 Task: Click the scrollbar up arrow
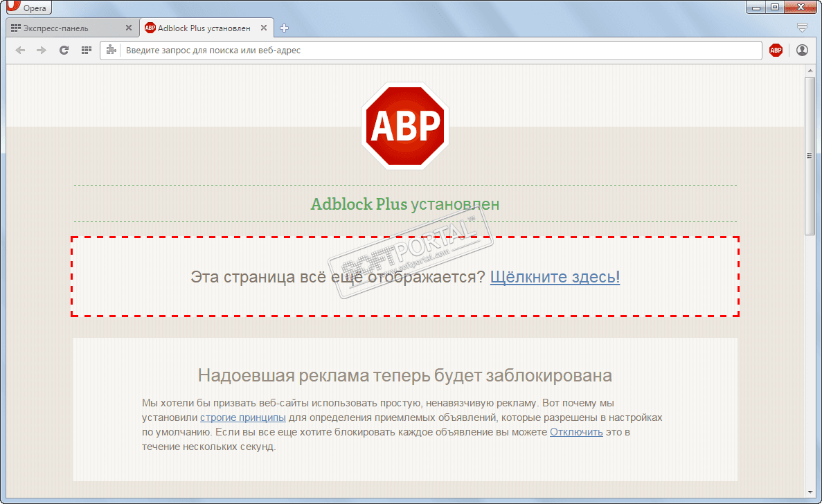click(x=810, y=70)
